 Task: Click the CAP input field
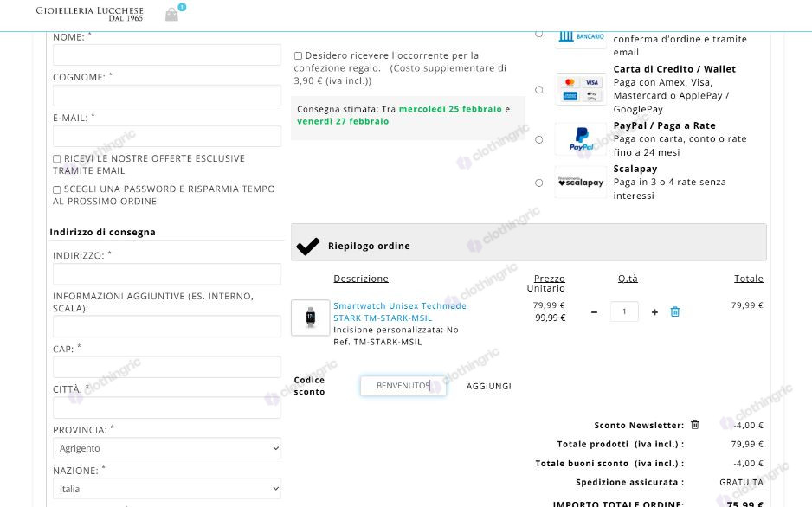pyautogui.click(x=167, y=367)
